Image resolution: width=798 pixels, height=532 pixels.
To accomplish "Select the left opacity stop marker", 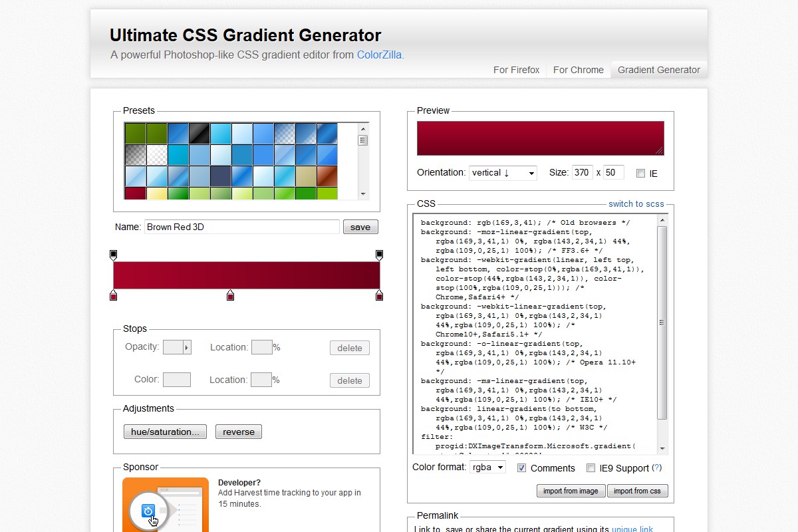I will pyautogui.click(x=113, y=255).
